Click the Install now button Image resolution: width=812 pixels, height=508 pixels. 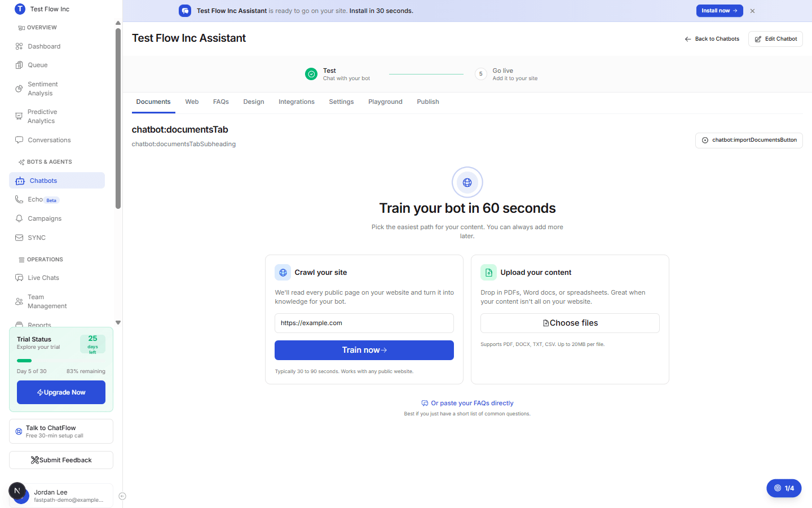pos(720,11)
